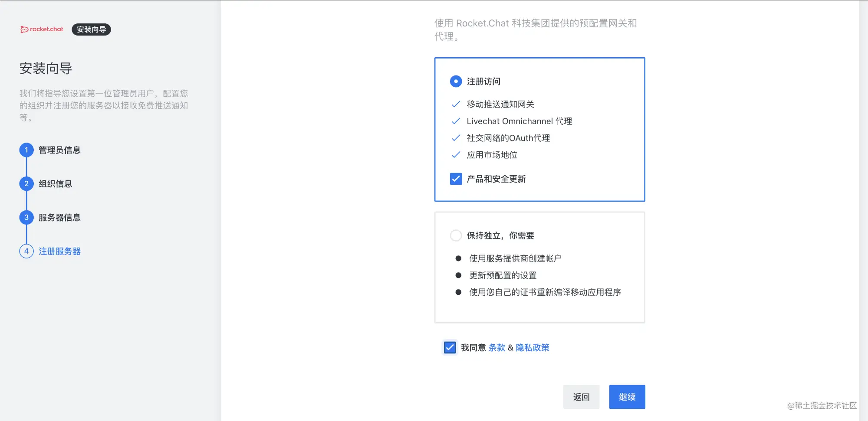Viewport: 868px width, 421px height.
Task: Select the 注册访问 radio button
Action: [456, 82]
